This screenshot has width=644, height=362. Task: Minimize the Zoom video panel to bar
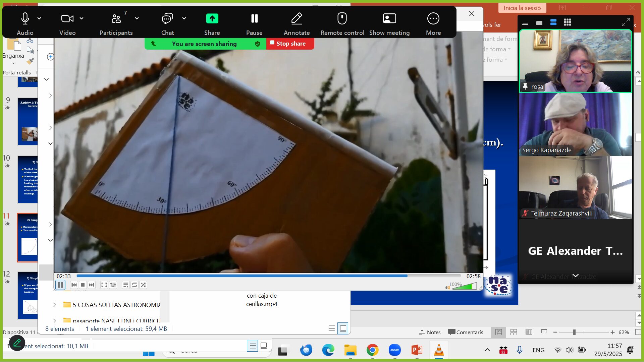525,24
